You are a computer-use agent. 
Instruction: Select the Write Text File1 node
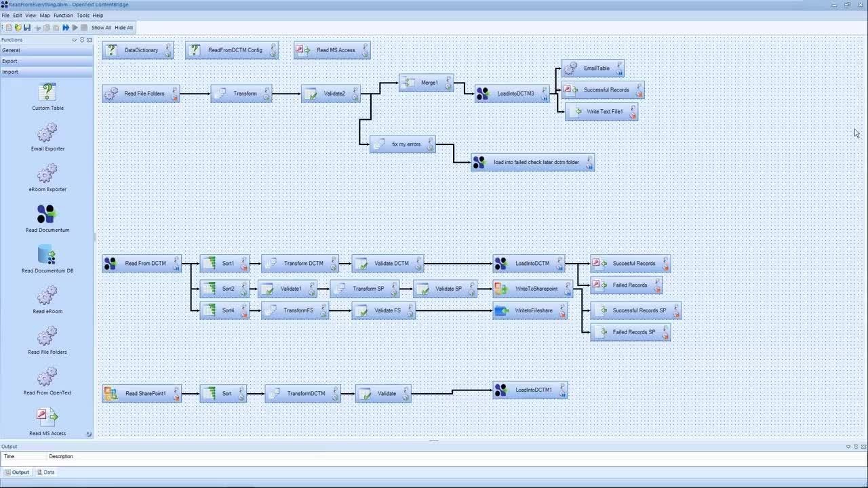(x=601, y=112)
